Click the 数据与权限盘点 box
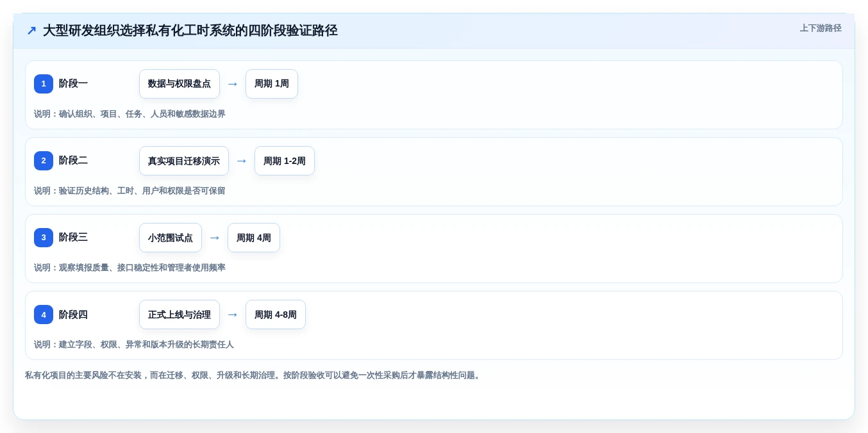Viewport: 868px width, 433px height. click(179, 84)
